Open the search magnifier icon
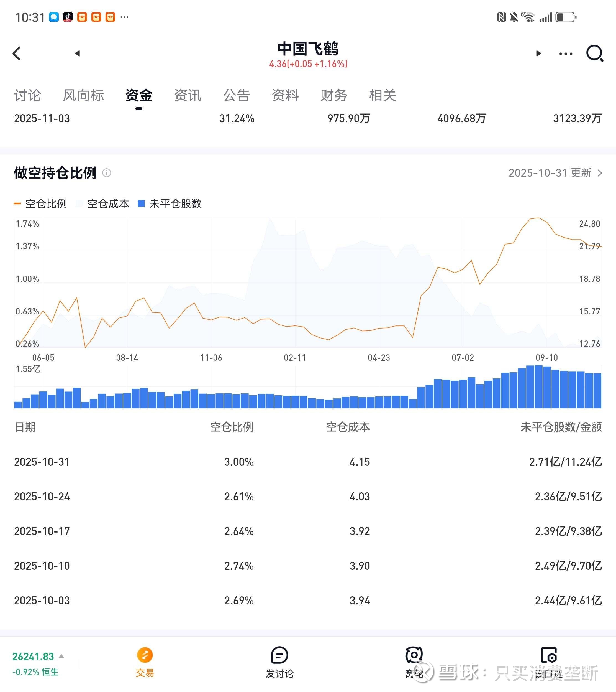This screenshot has width=616, height=692. [594, 54]
